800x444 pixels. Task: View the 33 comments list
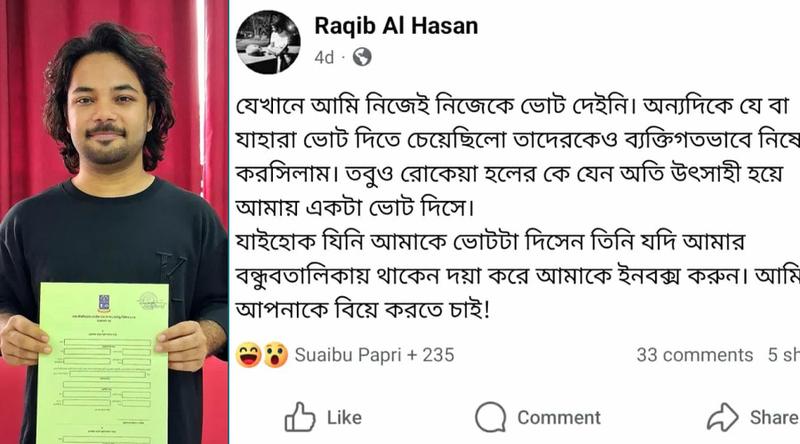coord(694,355)
